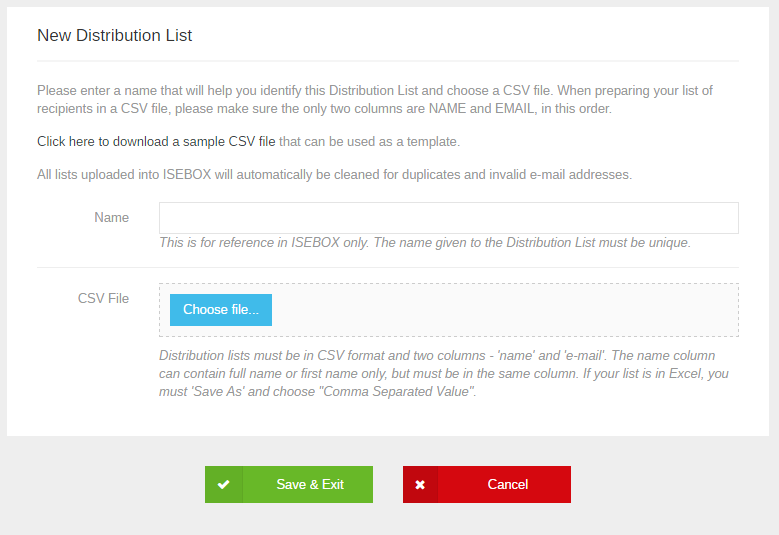This screenshot has height=535, width=779.
Task: Click the notice about duplicates and invalid e-mails
Action: click(x=334, y=175)
